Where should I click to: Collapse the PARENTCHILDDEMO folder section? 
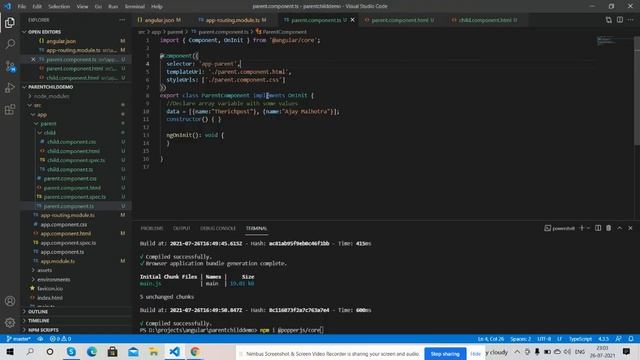(50, 87)
